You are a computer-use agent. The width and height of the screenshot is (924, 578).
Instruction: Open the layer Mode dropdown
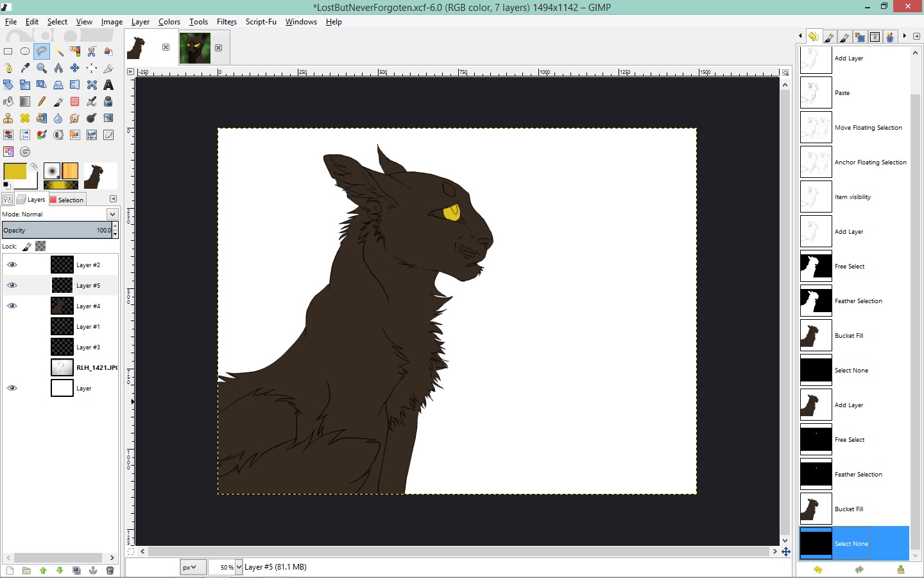coord(112,214)
